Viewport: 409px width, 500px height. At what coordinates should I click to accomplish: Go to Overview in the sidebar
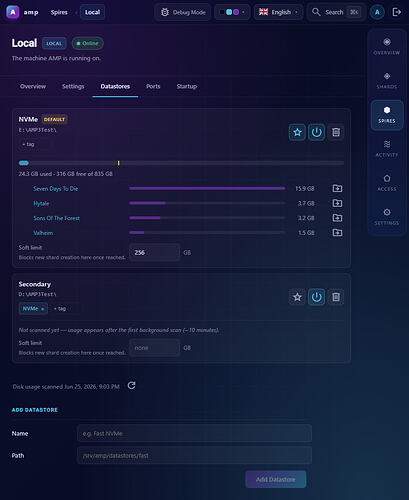(387, 46)
